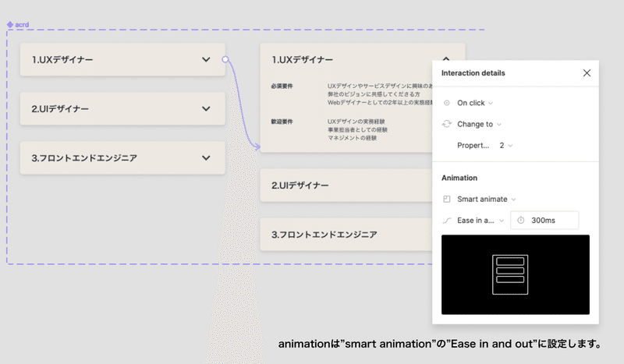Screen dimensions: 624x364
Task: Click the acrd component diamond icon
Action: point(10,25)
